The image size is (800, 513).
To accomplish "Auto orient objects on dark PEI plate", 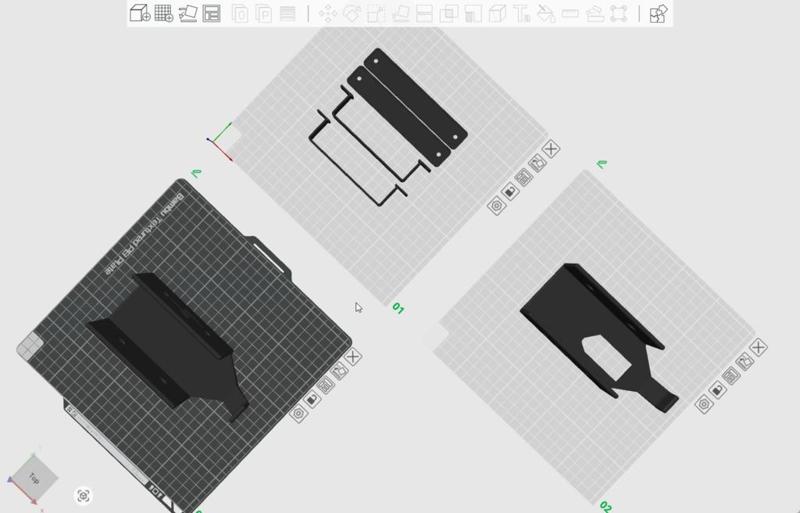I will 339,371.
